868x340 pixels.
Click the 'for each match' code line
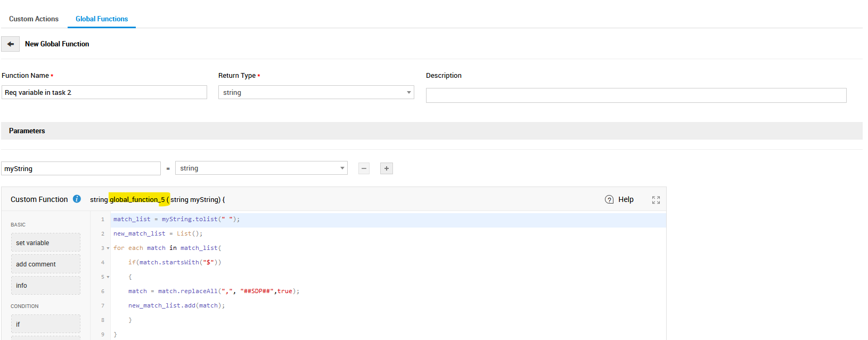pos(167,248)
